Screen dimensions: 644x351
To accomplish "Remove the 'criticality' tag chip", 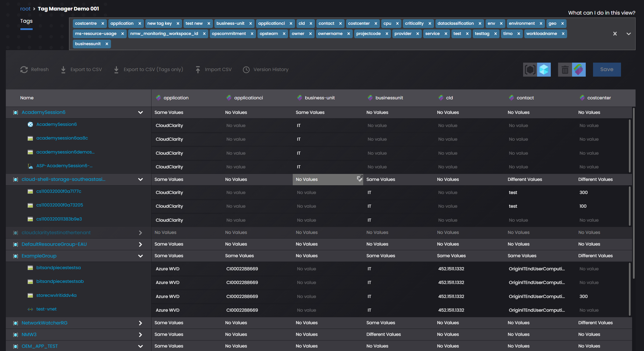I will 430,24.
